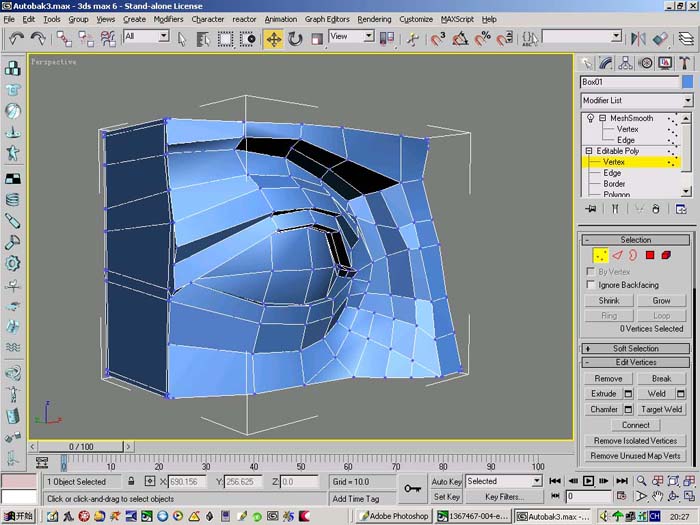This screenshot has width=700, height=525.
Task: Click the Target Weld button
Action: tap(661, 409)
